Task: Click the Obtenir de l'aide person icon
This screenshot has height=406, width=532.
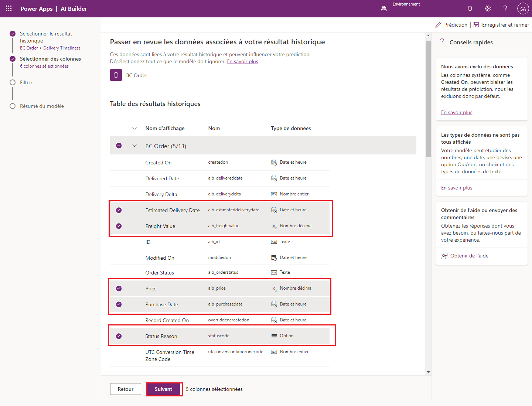Action: tap(444, 256)
